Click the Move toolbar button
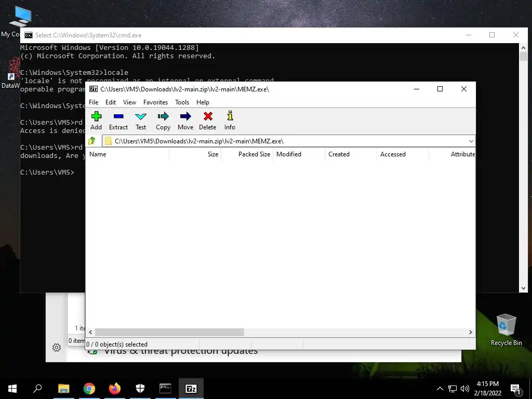The width and height of the screenshot is (532, 399). pos(185,121)
